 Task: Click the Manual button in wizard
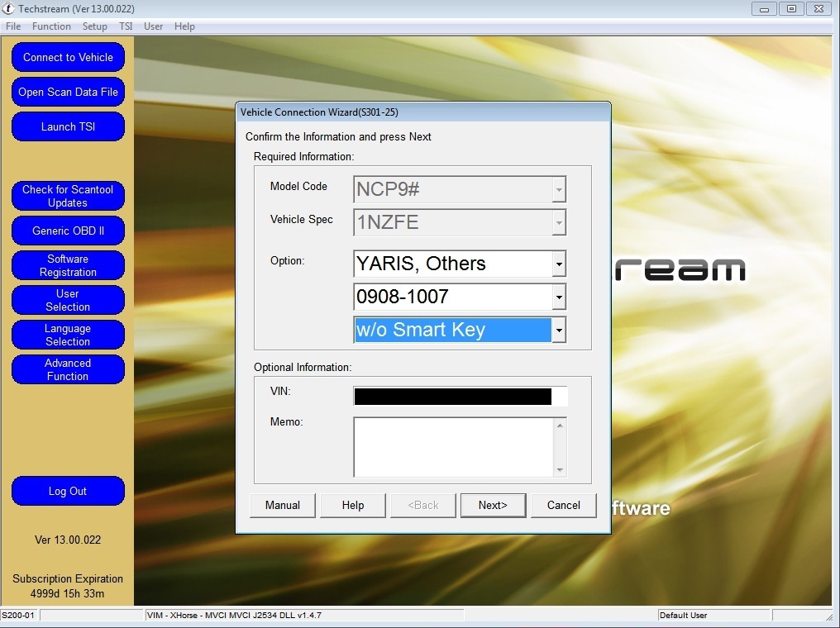click(282, 506)
